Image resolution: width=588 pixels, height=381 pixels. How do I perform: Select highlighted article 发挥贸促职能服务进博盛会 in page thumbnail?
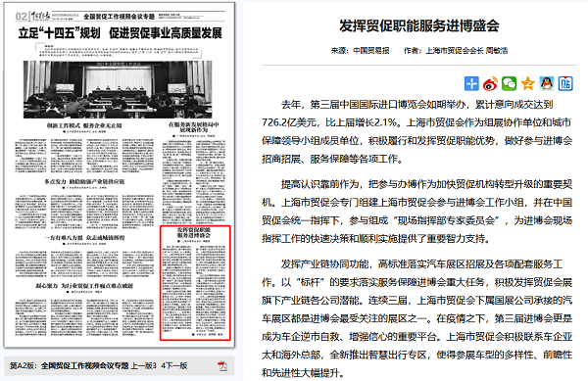coord(195,283)
